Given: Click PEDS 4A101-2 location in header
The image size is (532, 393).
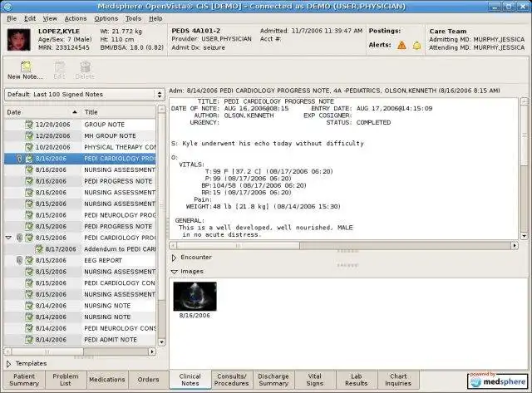Looking at the screenshot, I should 196,31.
